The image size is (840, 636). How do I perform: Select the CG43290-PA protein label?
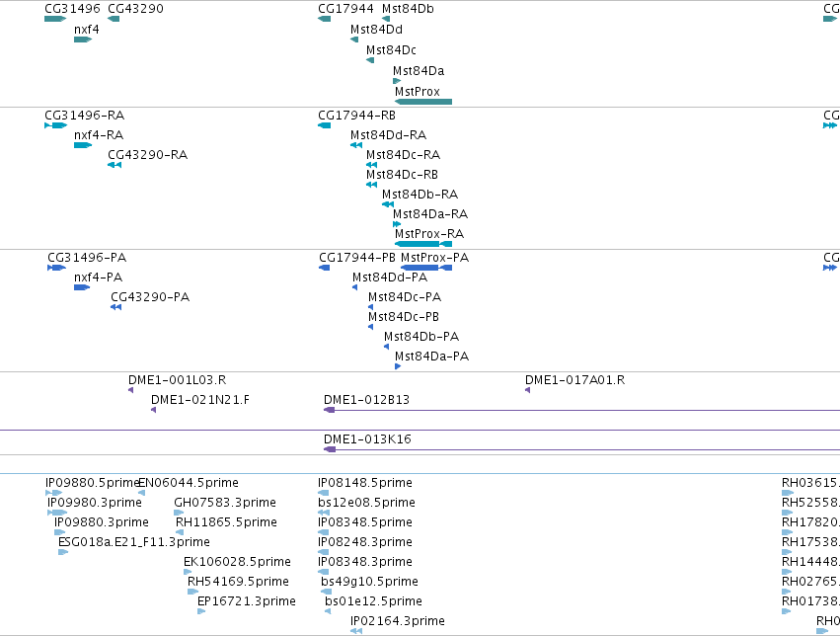point(150,297)
